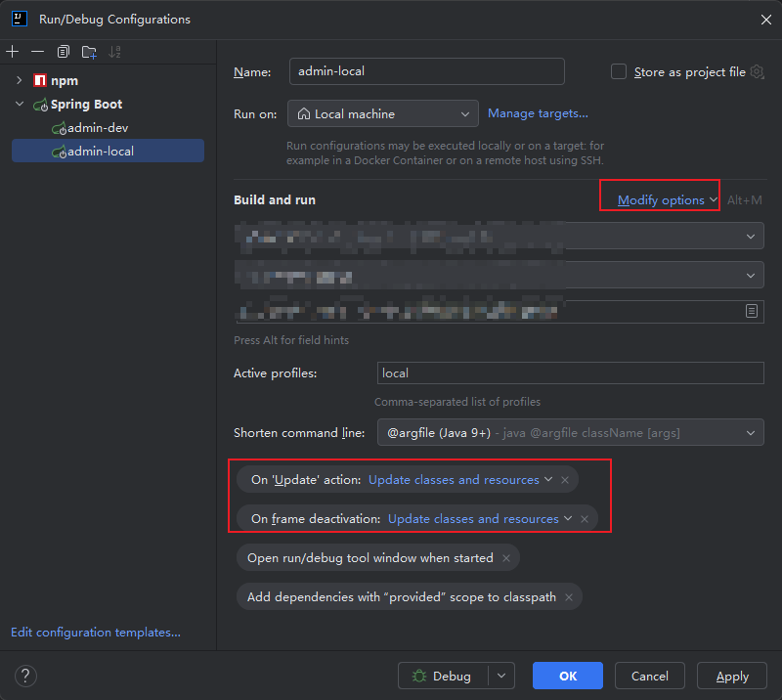Open the Modify options menu
The height and width of the screenshot is (700, 782).
click(668, 200)
